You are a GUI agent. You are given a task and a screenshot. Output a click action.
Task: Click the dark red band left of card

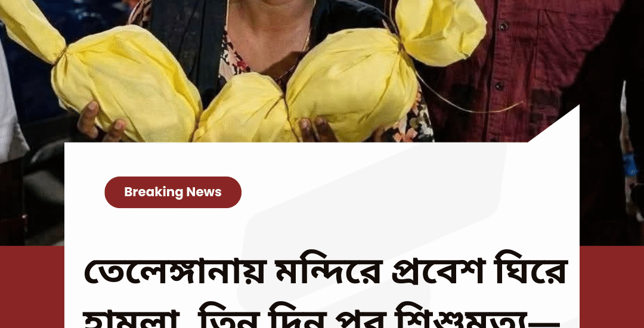point(32,287)
